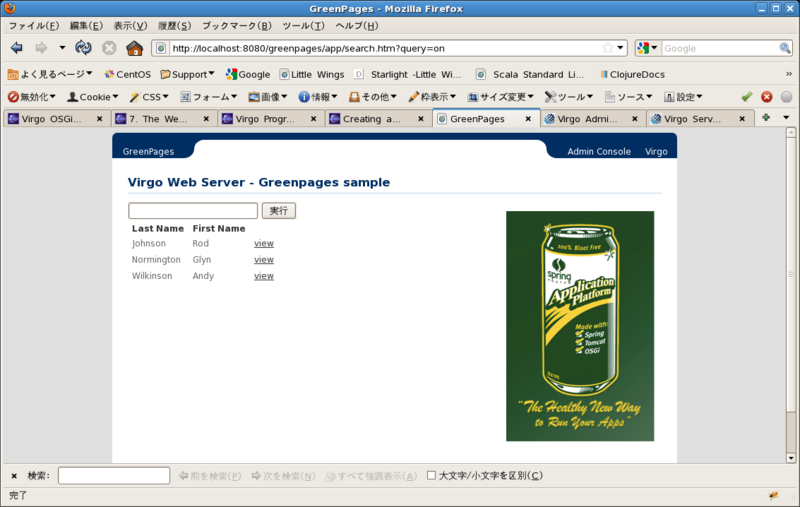This screenshot has height=507, width=800.
Task: Click the 実行 search button
Action: (279, 211)
